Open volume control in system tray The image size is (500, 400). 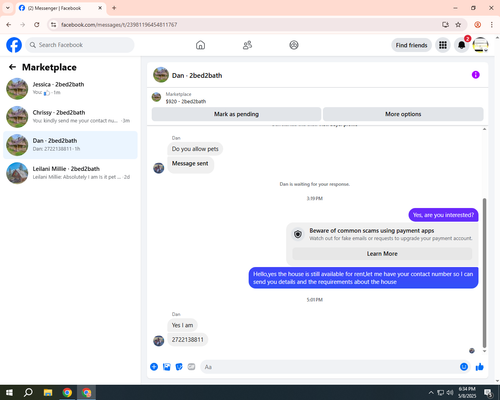click(450, 393)
